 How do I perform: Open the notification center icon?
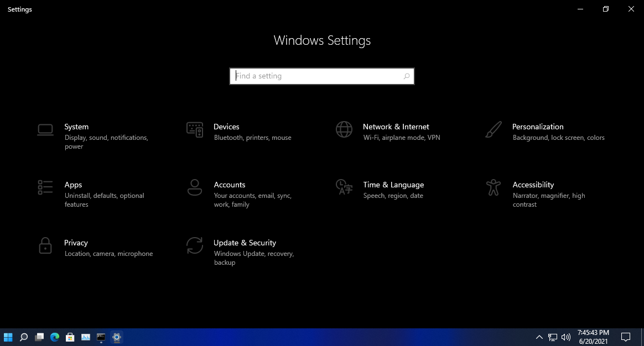(x=626, y=337)
